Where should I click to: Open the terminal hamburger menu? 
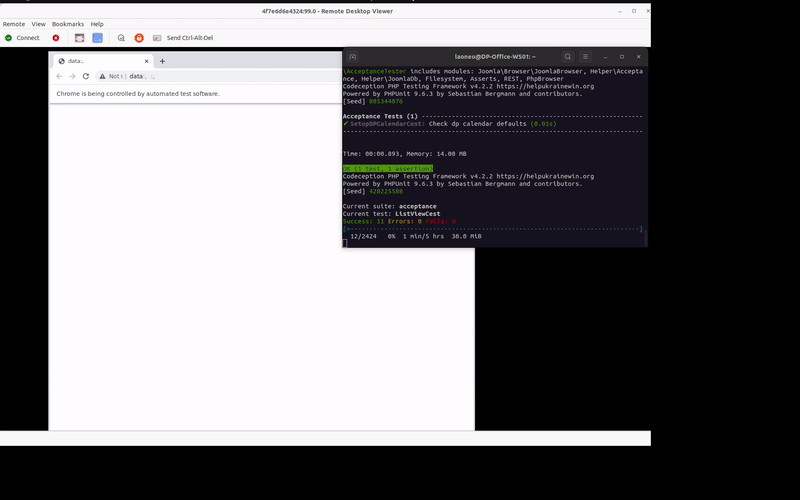[x=585, y=57]
